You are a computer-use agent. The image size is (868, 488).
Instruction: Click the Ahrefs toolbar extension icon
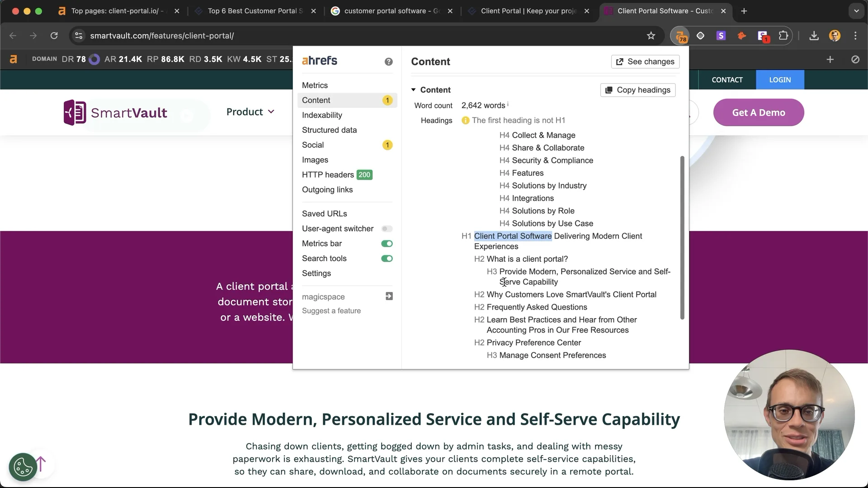pos(681,36)
